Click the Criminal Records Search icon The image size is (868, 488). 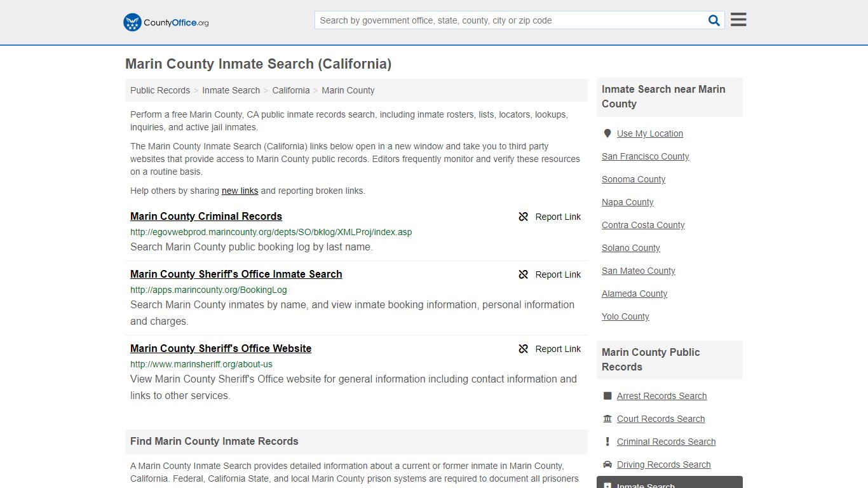(607, 442)
